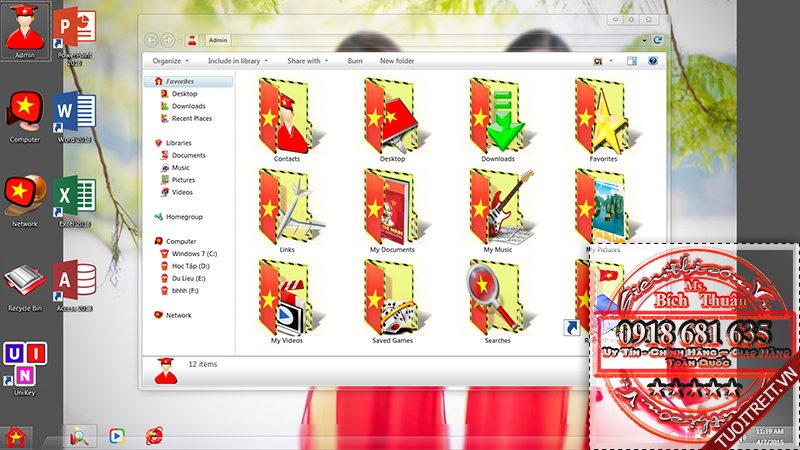The height and width of the screenshot is (450, 800).
Task: Expand the Include in library menu
Action: pyautogui.click(x=238, y=61)
